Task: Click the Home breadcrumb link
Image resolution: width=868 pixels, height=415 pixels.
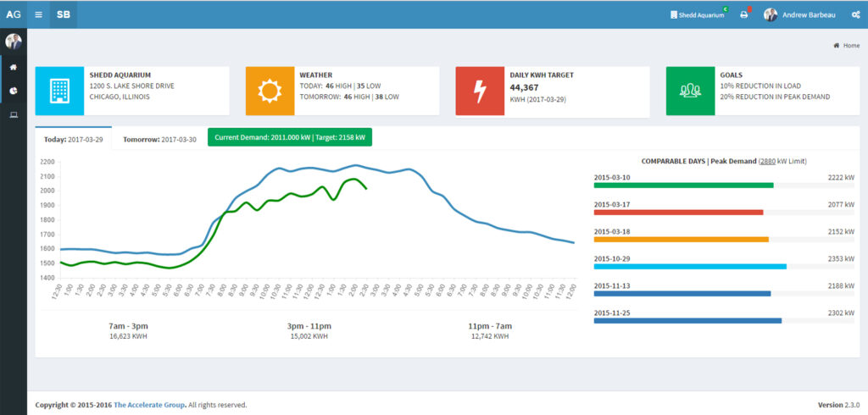Action: [851, 46]
